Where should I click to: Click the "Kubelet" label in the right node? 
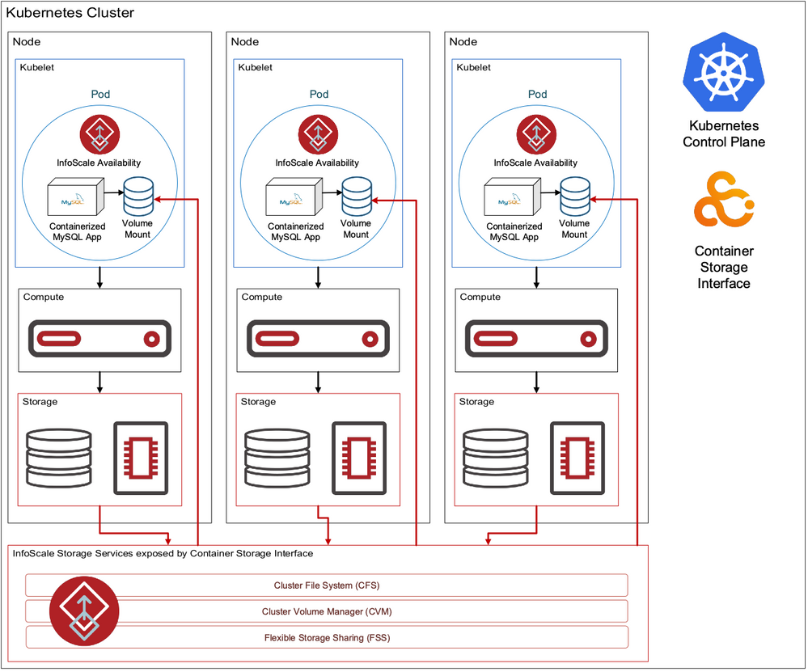pyautogui.click(x=474, y=67)
